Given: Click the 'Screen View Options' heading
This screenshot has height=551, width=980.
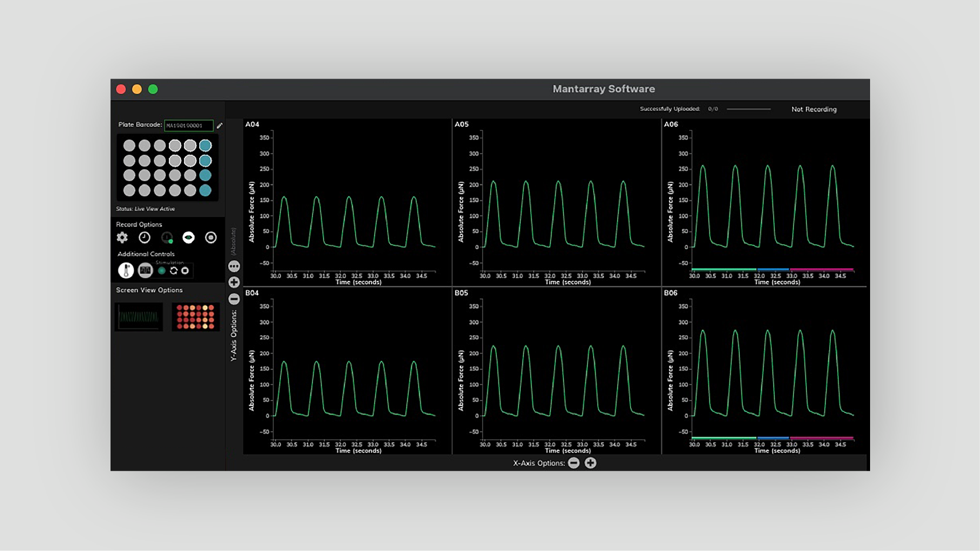Looking at the screenshot, I should point(149,290).
